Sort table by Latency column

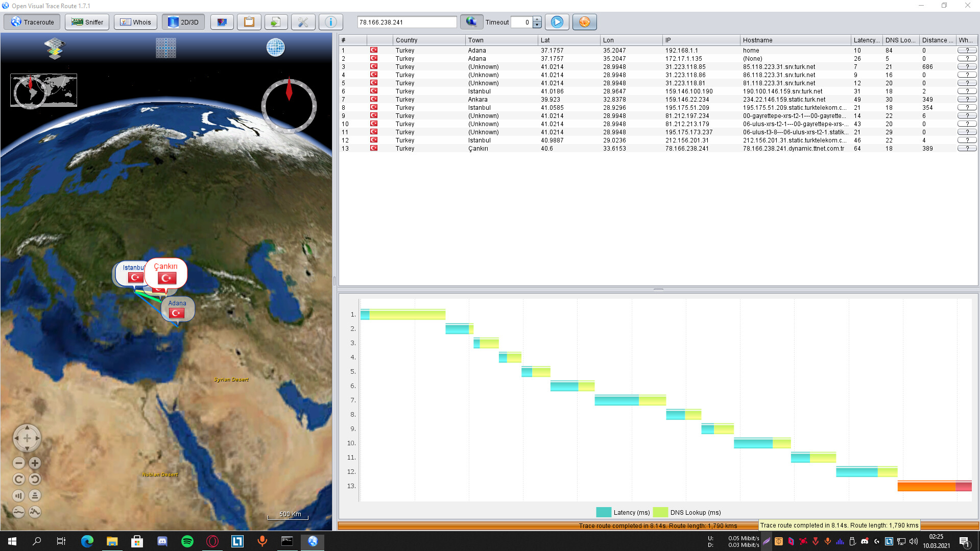point(867,40)
